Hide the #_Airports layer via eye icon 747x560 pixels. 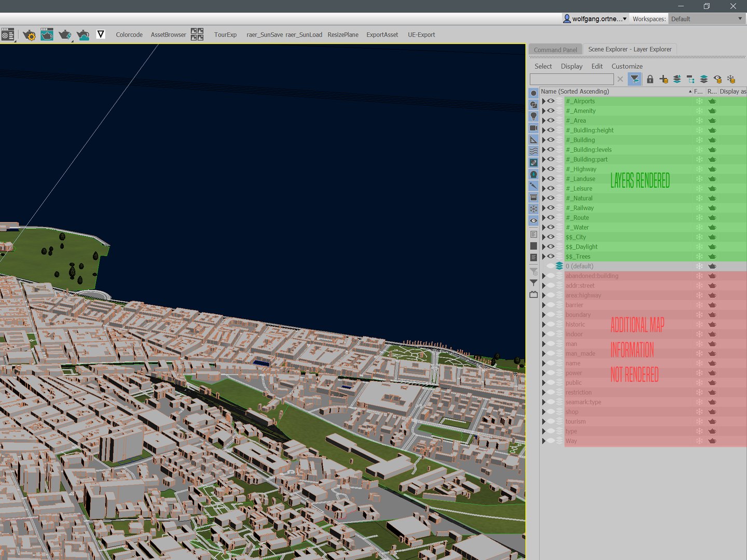[551, 101]
